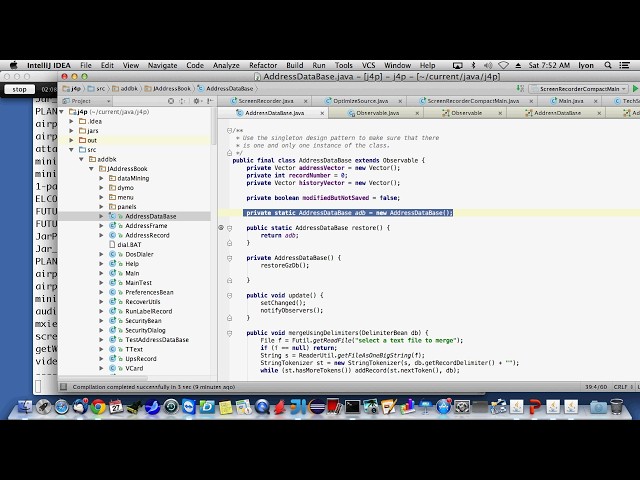The width and height of the screenshot is (640, 480).
Task: Click the override gutter marker beside restore()
Action: pyautogui.click(x=221, y=228)
